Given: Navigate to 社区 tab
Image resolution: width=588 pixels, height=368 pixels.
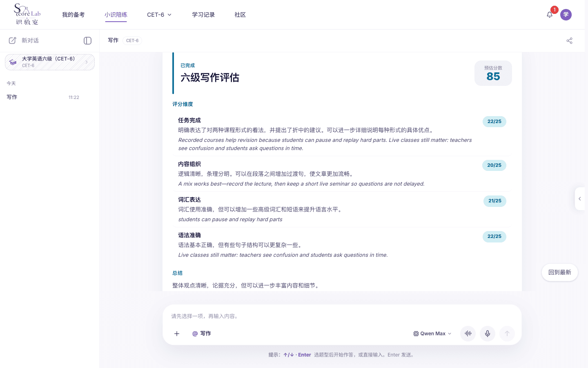Looking at the screenshot, I should (240, 15).
